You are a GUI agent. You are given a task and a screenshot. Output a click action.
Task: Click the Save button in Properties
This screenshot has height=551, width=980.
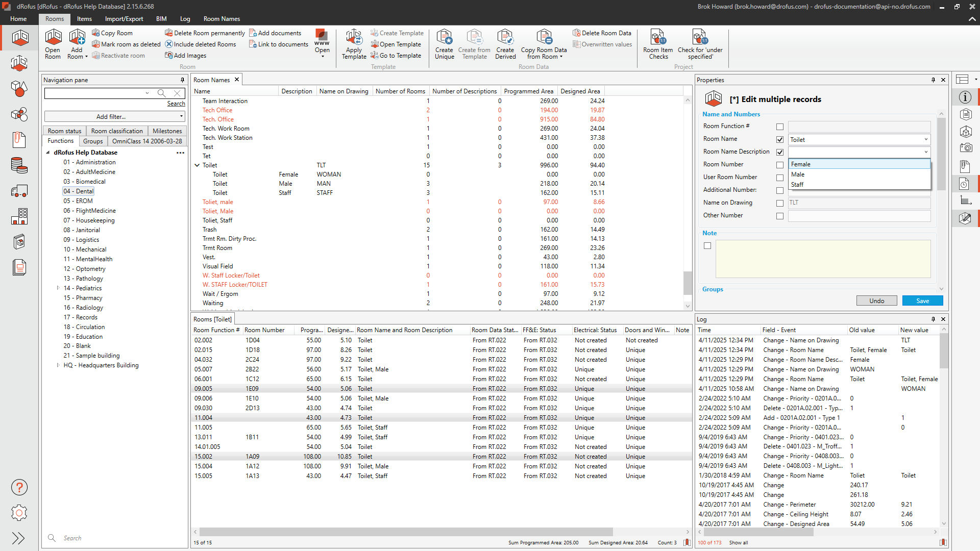[922, 301]
